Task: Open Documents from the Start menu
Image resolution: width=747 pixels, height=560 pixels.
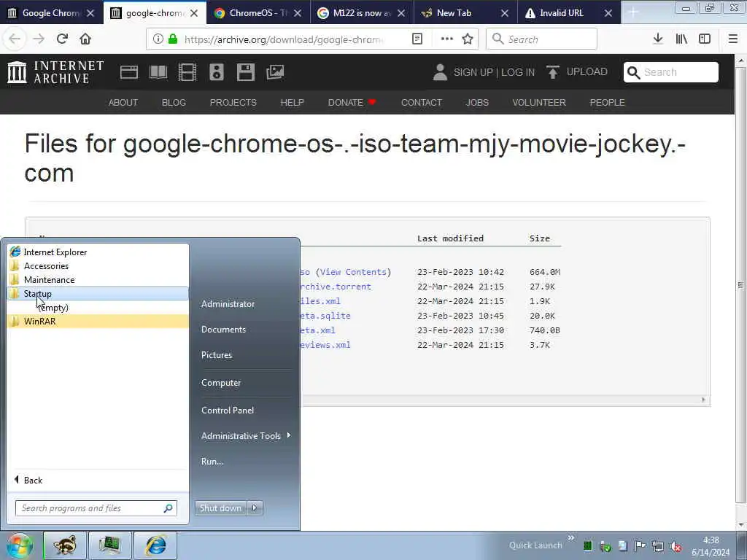Action: point(223,329)
